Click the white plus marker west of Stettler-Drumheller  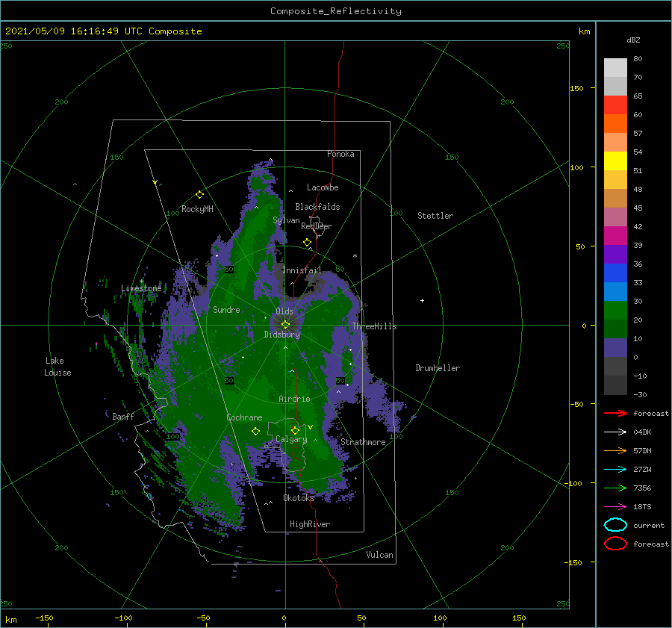pyautogui.click(x=422, y=300)
